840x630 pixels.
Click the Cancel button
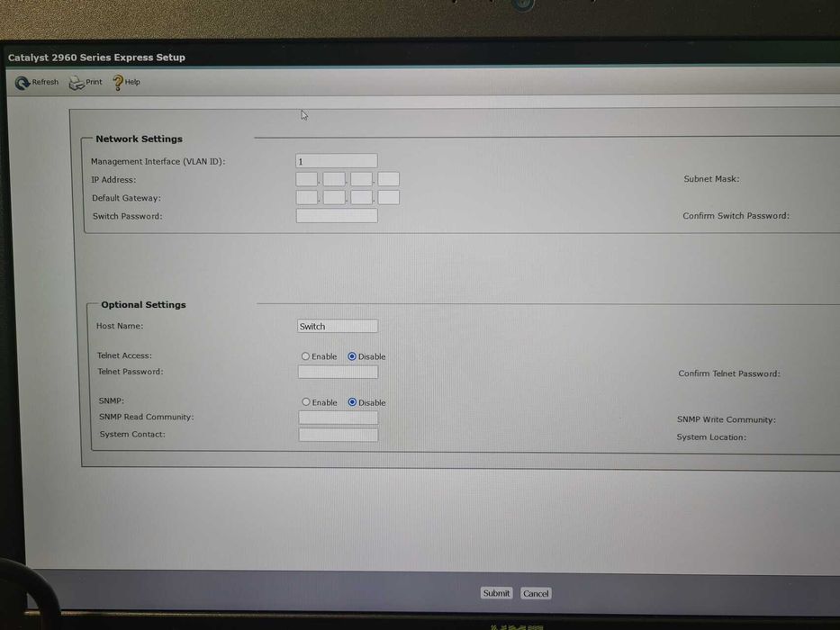(x=536, y=594)
